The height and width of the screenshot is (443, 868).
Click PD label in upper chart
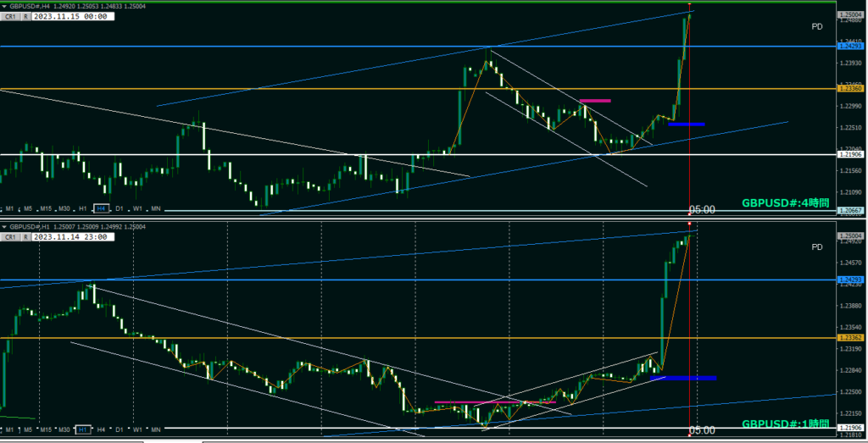tap(817, 26)
